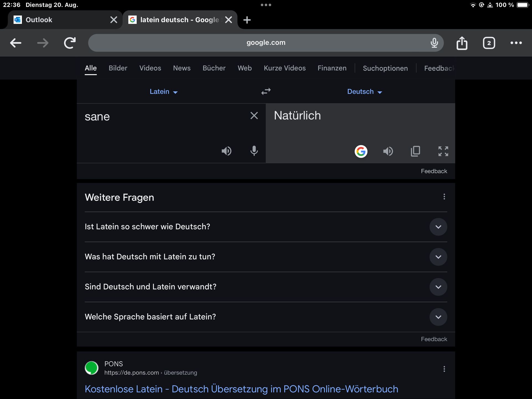
Task: Open the Deutsch target language dropdown
Action: point(364,92)
